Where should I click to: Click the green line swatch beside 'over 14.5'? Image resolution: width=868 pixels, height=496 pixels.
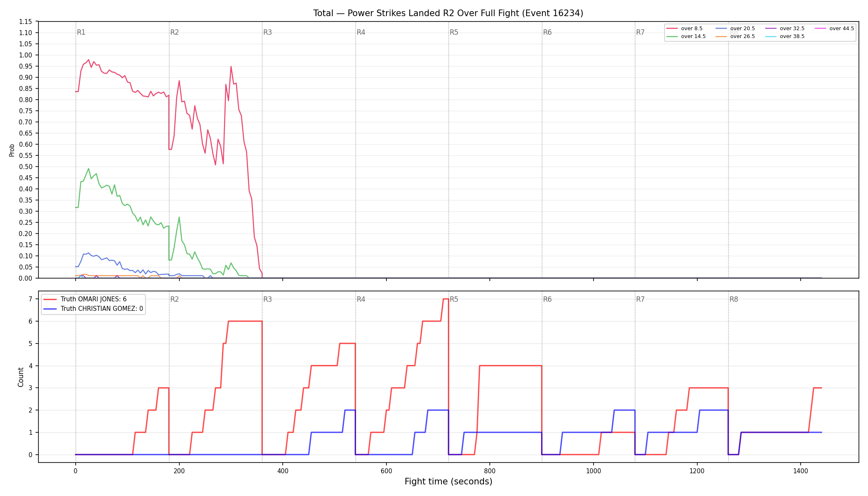(672, 36)
